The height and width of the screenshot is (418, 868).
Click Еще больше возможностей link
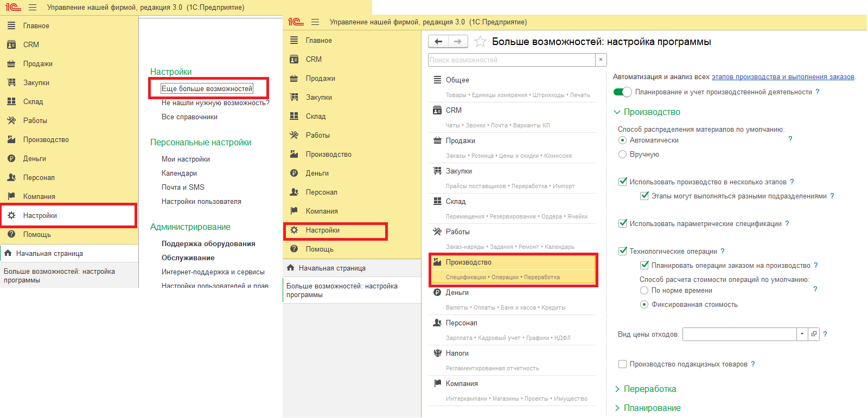(207, 89)
